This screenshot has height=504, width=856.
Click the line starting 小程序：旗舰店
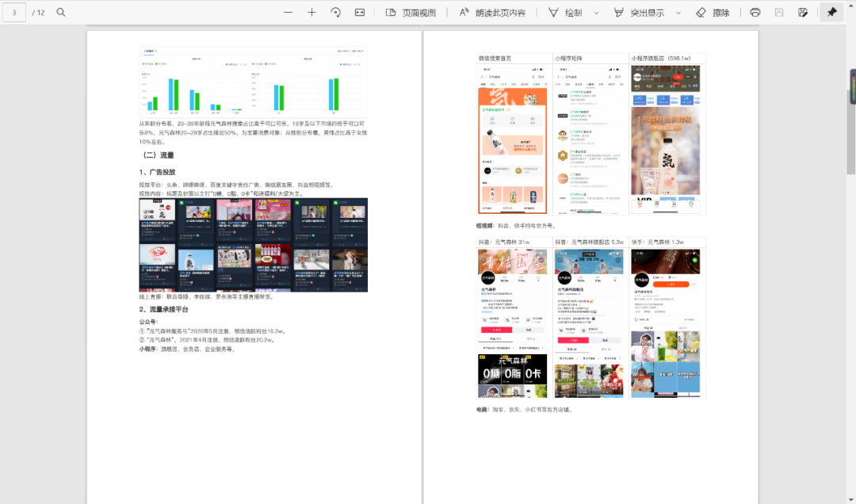[187, 349]
